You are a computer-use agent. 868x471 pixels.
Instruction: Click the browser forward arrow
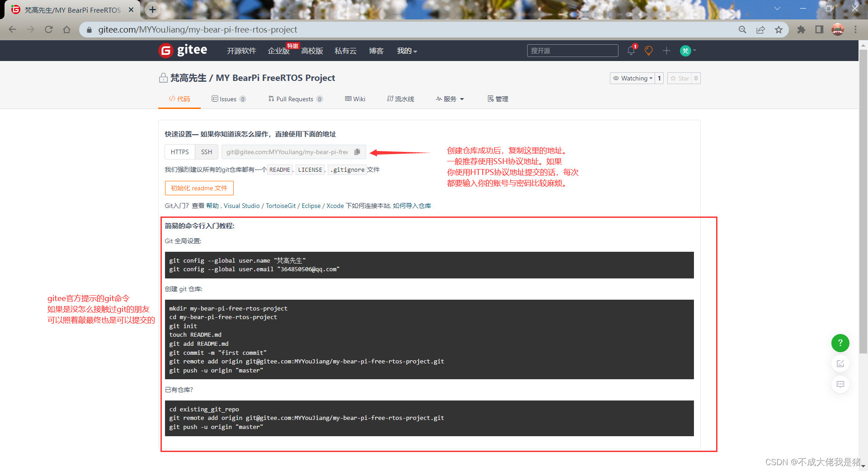click(31, 29)
